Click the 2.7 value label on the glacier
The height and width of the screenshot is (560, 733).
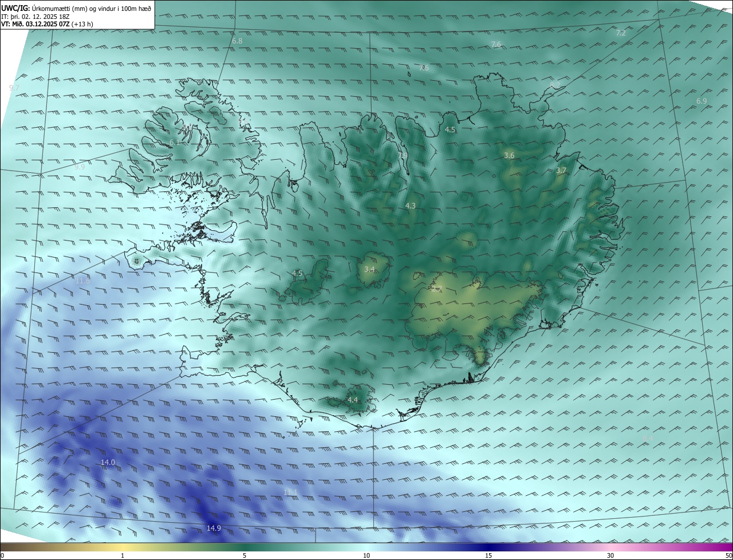[438, 289]
